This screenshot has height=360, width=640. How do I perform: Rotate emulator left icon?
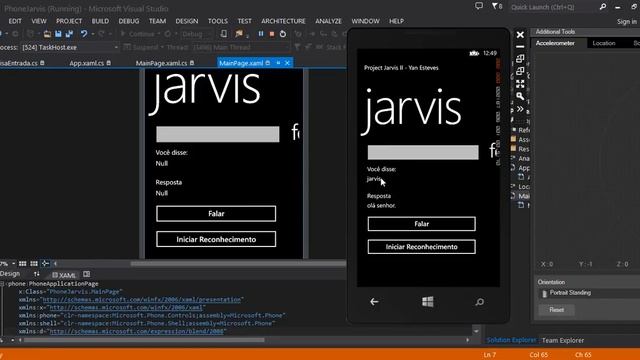[520, 59]
